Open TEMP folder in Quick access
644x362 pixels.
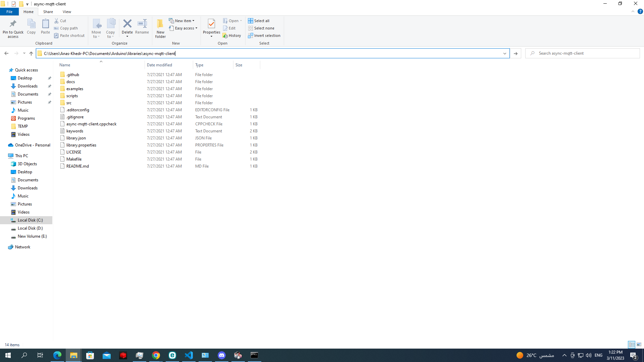pyautogui.click(x=22, y=126)
